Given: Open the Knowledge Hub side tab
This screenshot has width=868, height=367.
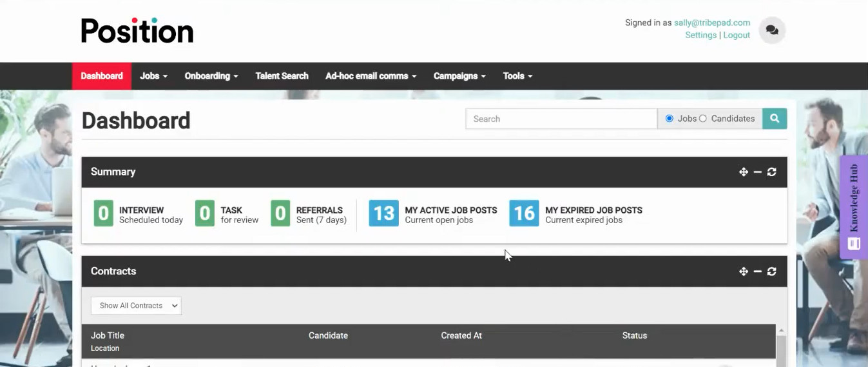Looking at the screenshot, I should tap(854, 207).
